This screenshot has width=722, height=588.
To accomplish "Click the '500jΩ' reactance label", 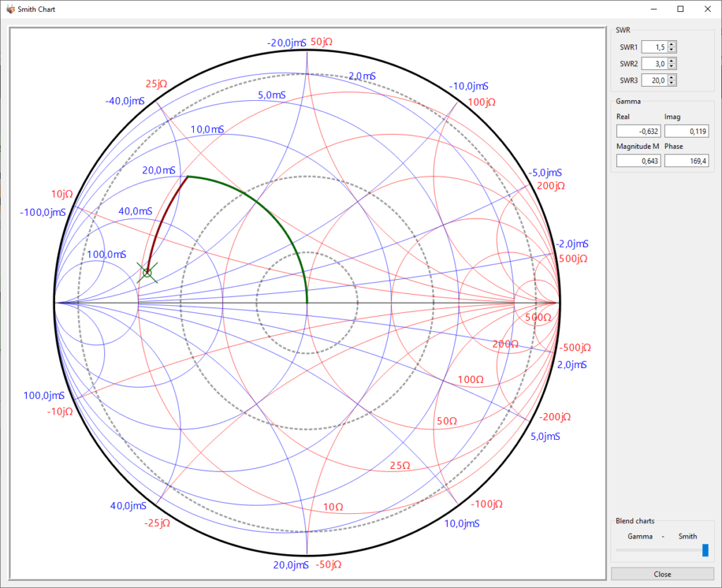I will (573, 259).
